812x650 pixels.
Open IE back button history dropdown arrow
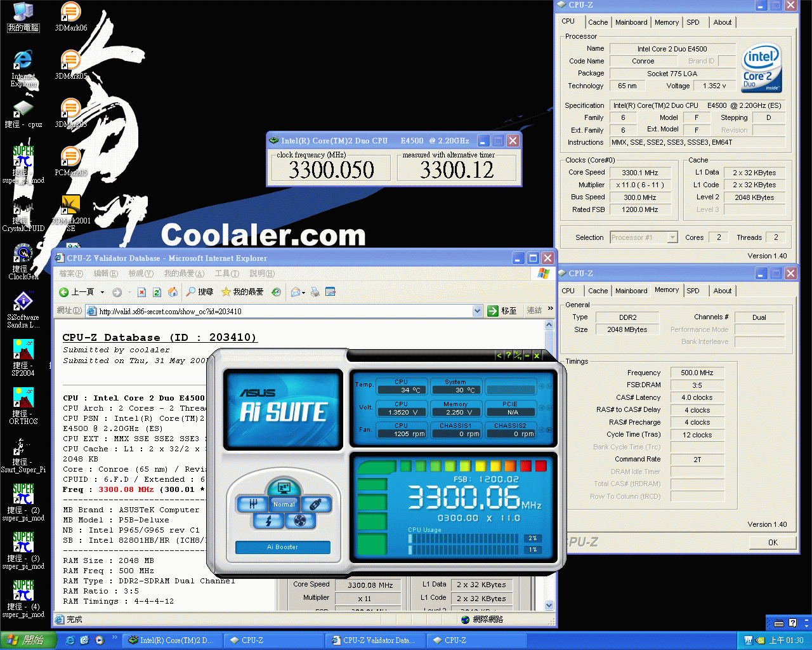coord(102,292)
